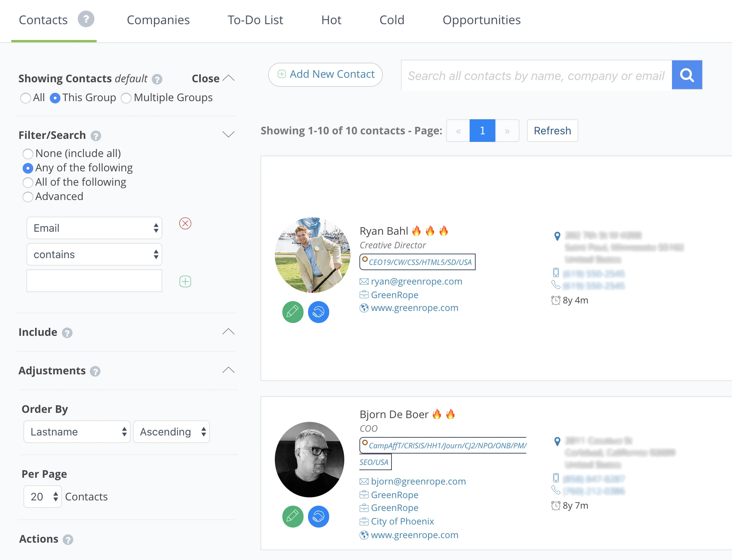Click the help icon next to Include
Screen dimensions: 732x560
67,333
